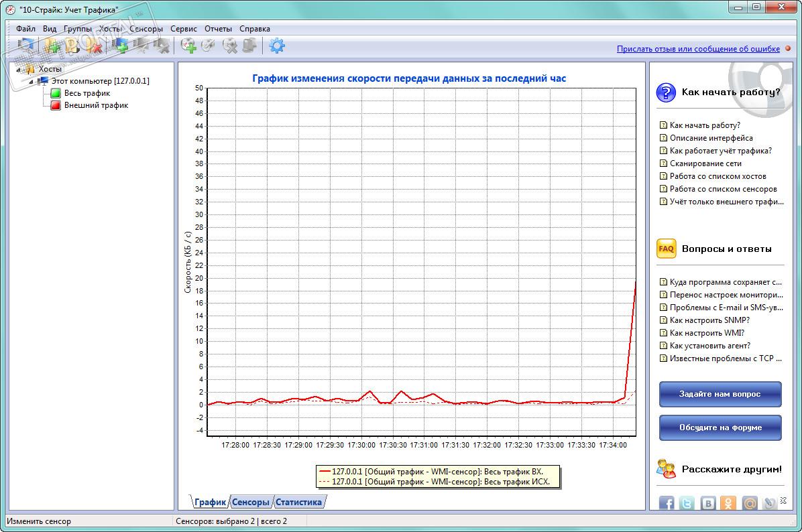Click the 'Задайте нам вопрос' button
Image resolution: width=802 pixels, height=532 pixels.
click(720, 394)
